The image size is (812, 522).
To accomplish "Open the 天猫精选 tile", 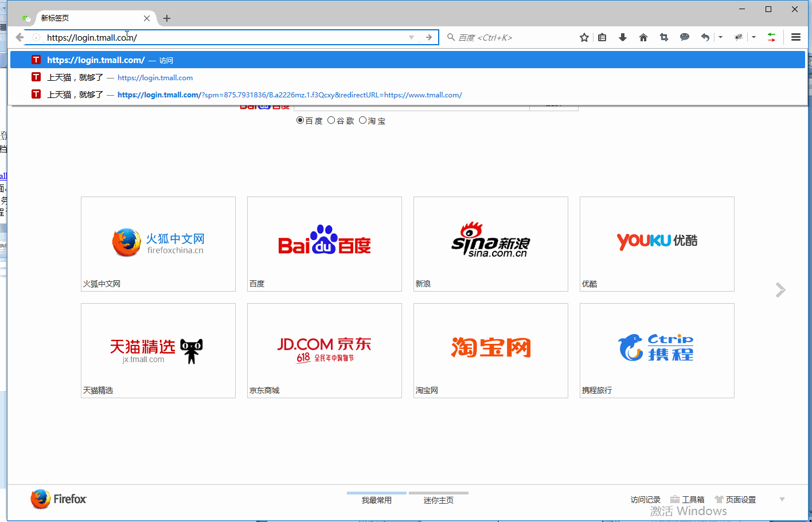I will [158, 351].
